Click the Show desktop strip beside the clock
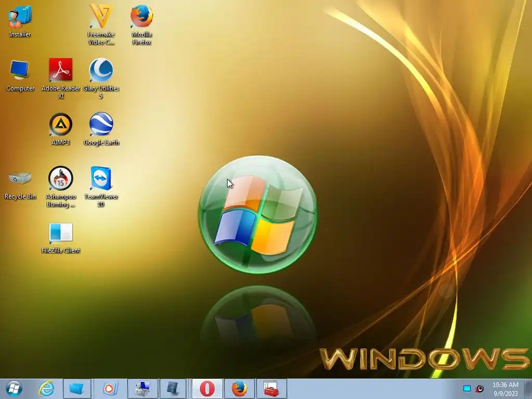This screenshot has height=399, width=532. click(528, 389)
